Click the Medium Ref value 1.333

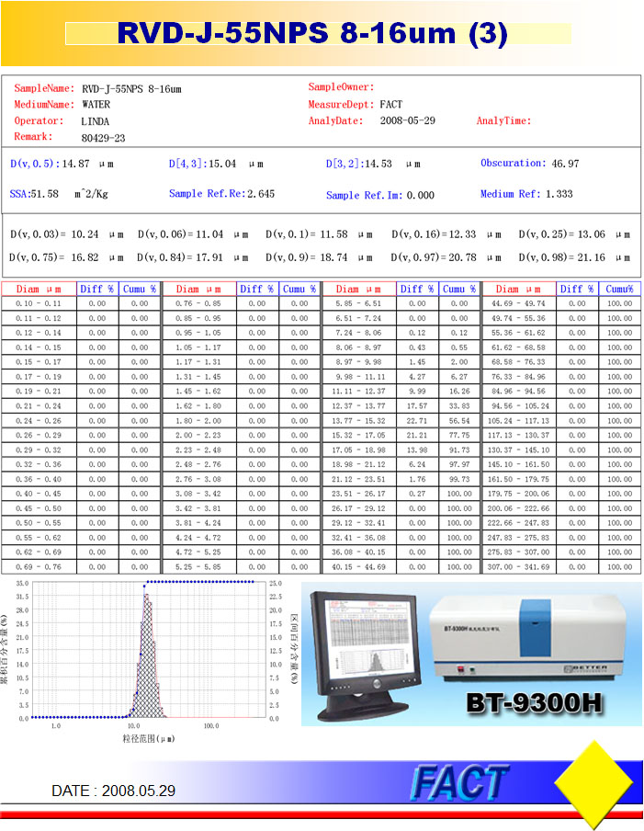[x=559, y=194]
